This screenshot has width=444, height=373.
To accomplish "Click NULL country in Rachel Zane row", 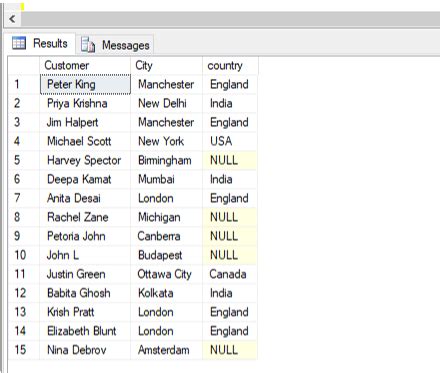I will click(x=230, y=217).
